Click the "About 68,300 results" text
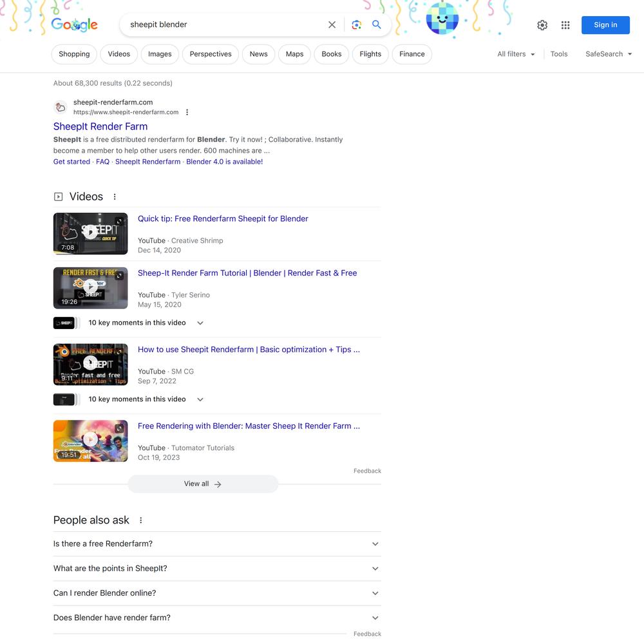644x644 pixels. [x=113, y=83]
